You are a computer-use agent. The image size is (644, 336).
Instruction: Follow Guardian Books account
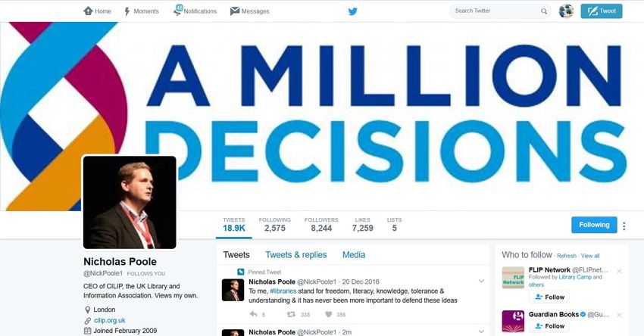click(x=549, y=326)
